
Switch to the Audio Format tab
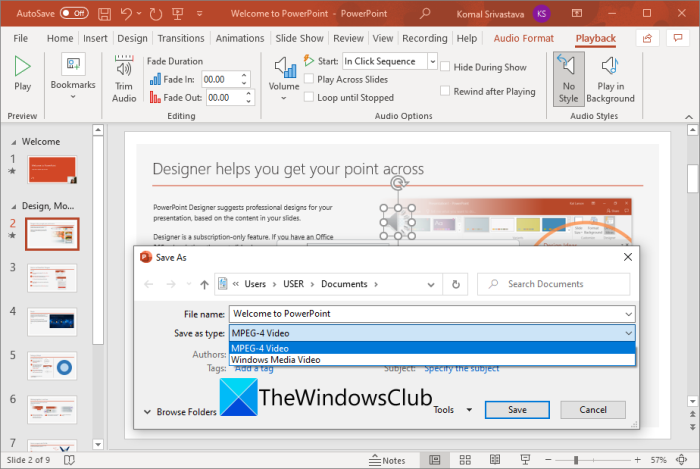pyautogui.click(x=523, y=38)
